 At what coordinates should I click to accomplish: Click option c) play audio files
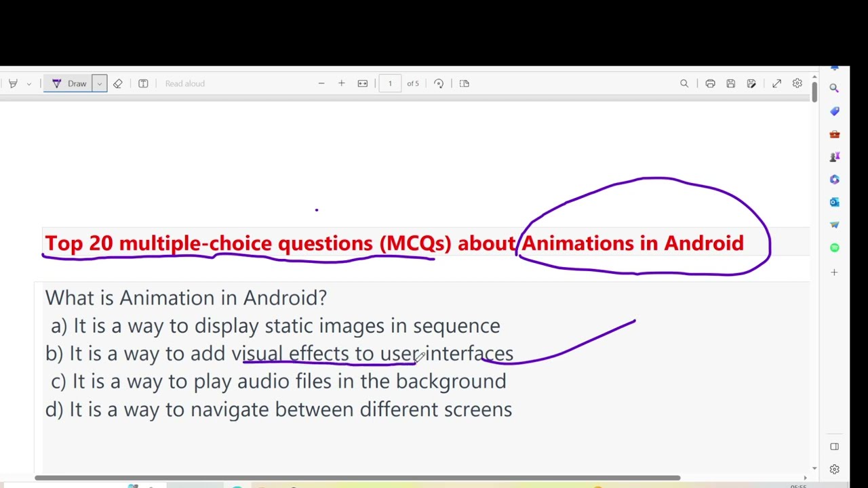point(279,382)
